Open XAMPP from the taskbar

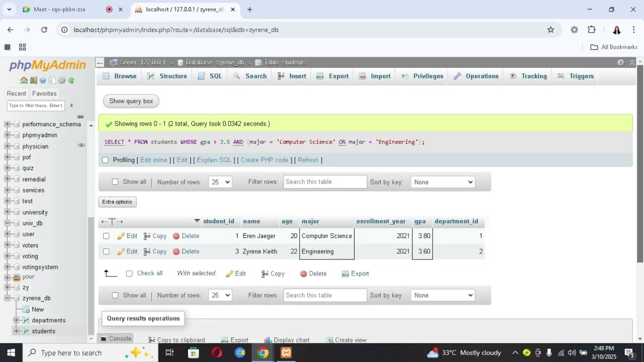pyautogui.click(x=286, y=352)
